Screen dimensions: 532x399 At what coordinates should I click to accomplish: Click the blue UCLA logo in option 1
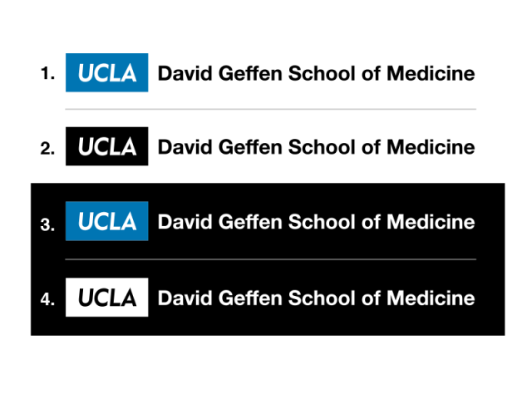click(x=106, y=73)
